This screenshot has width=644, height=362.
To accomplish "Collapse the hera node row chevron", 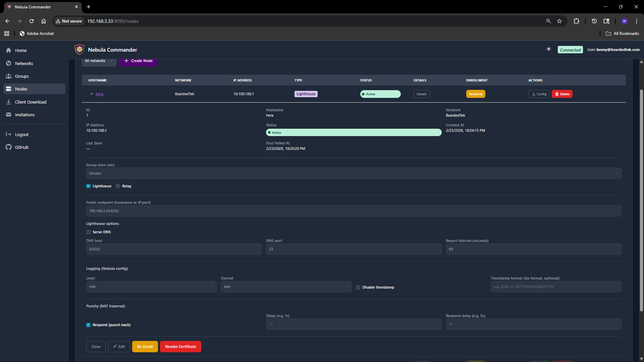I will click(91, 94).
